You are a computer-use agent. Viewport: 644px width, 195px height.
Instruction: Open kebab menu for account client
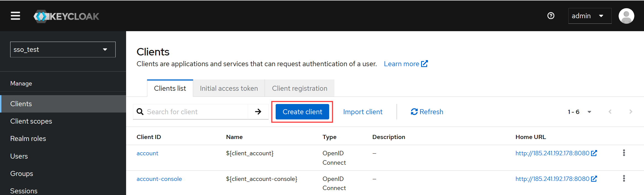[x=624, y=153]
